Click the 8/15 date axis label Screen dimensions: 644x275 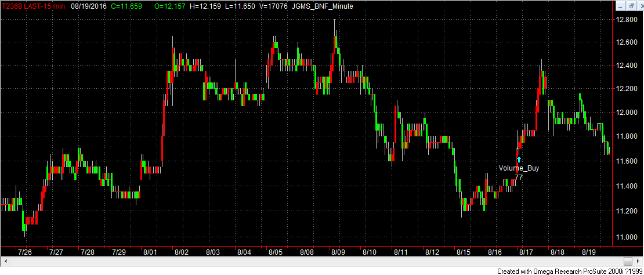coord(464,252)
